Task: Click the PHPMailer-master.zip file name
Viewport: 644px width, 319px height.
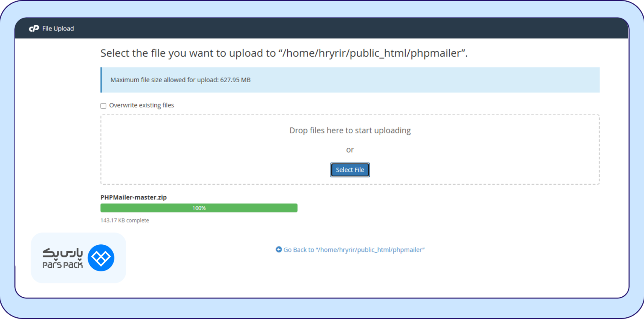Action: (x=133, y=197)
